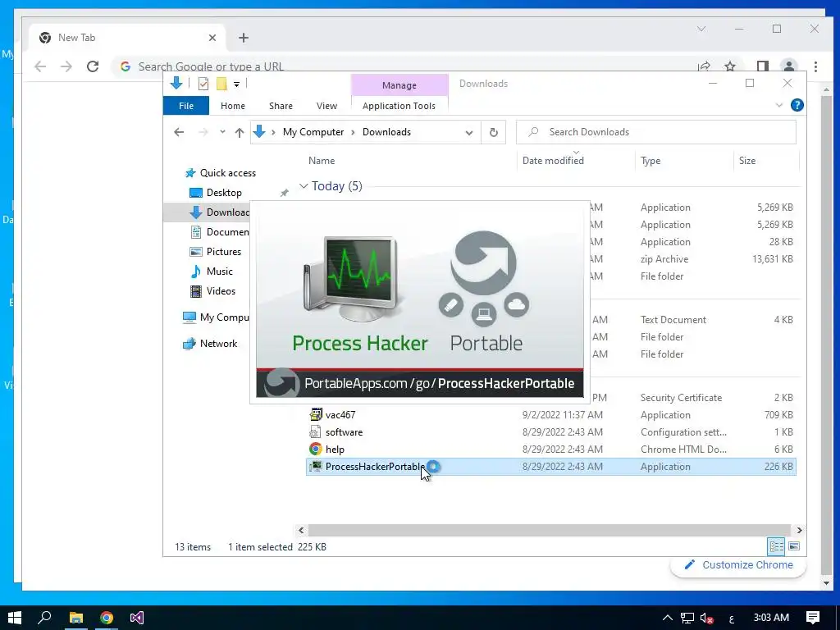Screen dimensions: 840x630
Task: Click the New folder quick access icon
Action: tap(221, 84)
